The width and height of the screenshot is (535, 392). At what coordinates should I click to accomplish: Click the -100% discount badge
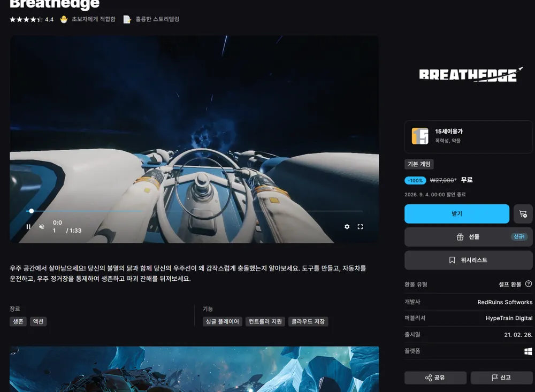[x=415, y=180]
